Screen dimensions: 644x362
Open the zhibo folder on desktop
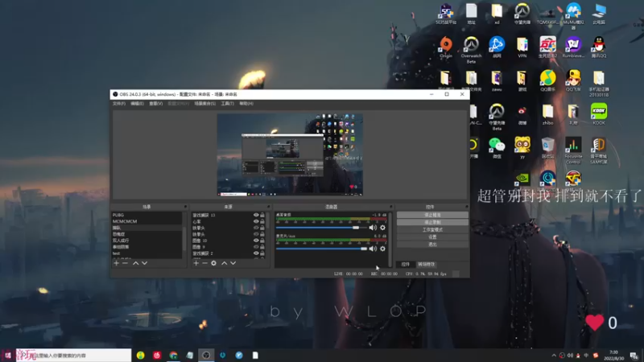point(547,114)
